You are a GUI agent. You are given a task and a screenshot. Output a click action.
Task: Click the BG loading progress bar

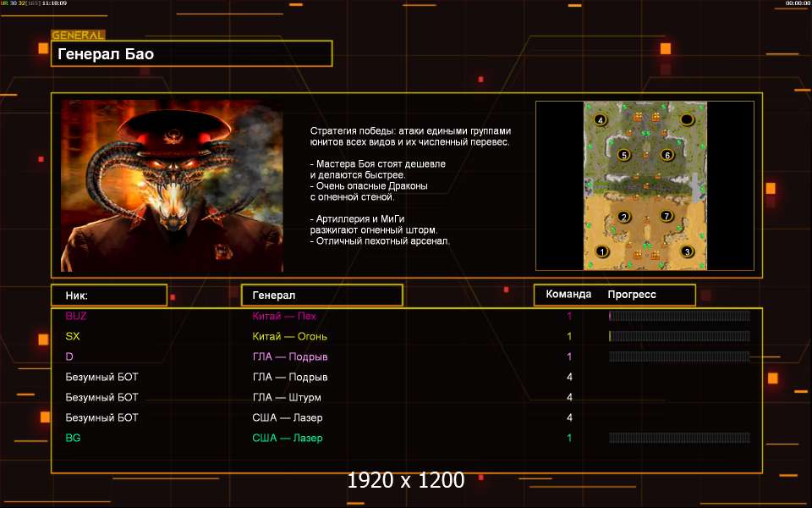pyautogui.click(x=679, y=438)
